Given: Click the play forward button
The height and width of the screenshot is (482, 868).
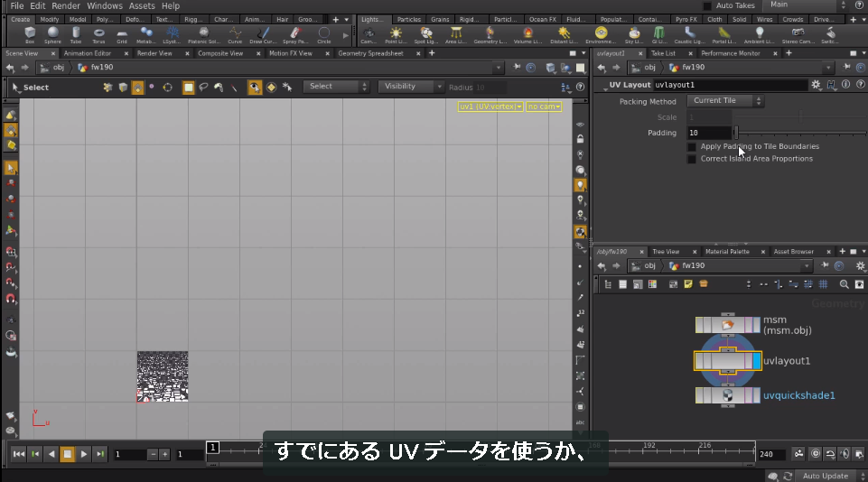Looking at the screenshot, I should point(84,454).
